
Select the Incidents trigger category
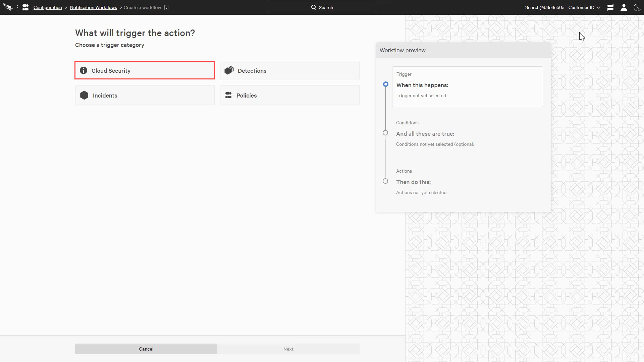145,95
